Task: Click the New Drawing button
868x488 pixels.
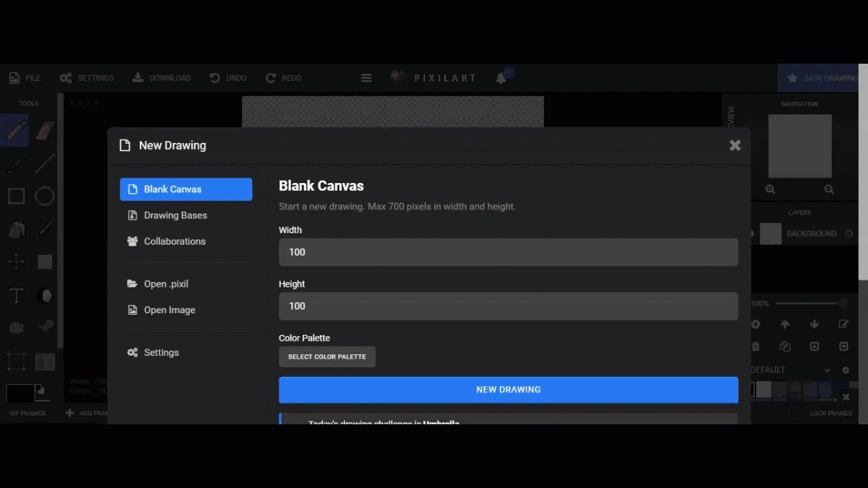Action: click(509, 390)
